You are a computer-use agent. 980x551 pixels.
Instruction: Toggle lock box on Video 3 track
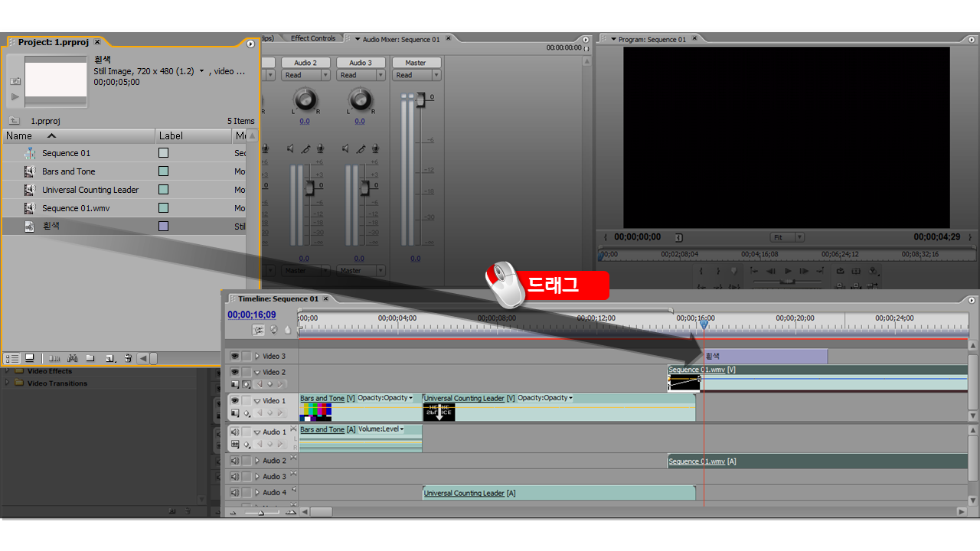[247, 356]
